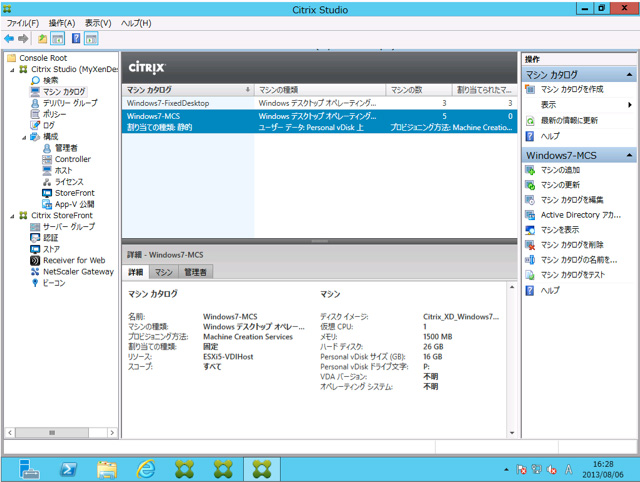Show hidden tray icons arrow
The image size is (640, 482).
506,470
